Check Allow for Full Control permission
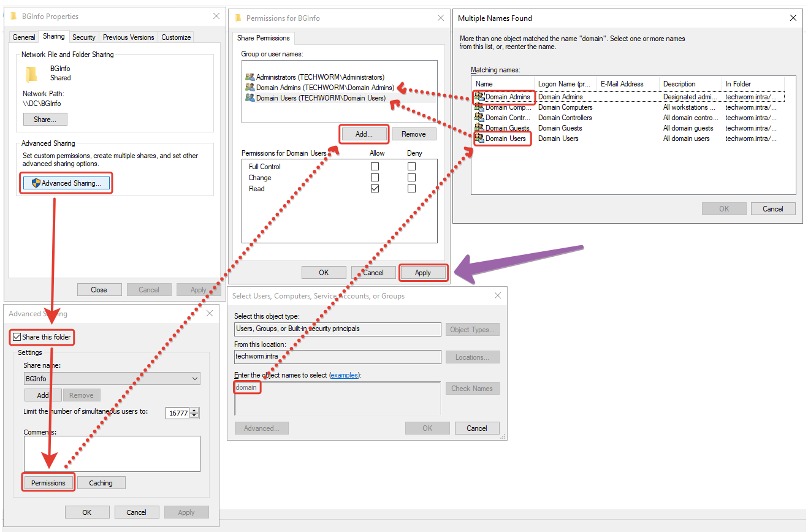 [x=375, y=167]
